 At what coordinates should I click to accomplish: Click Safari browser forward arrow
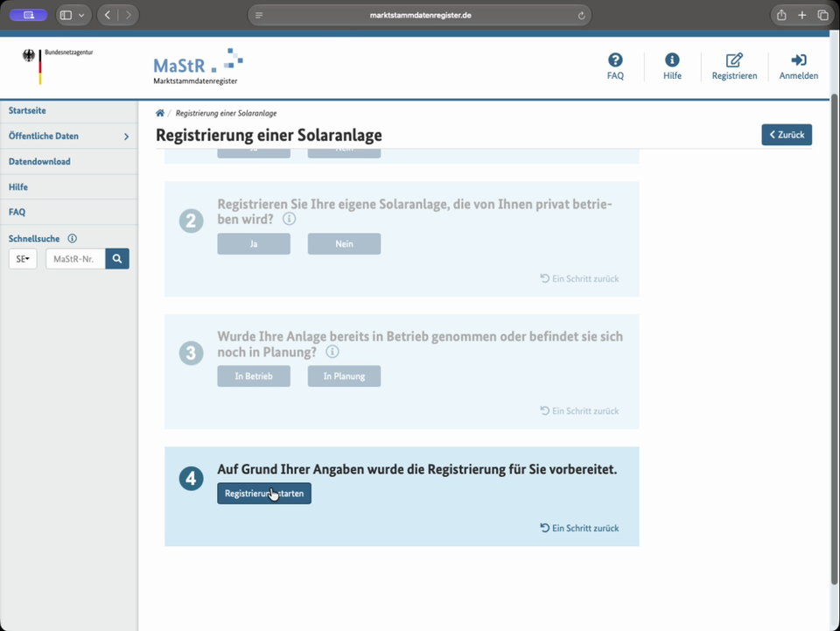pyautogui.click(x=128, y=15)
